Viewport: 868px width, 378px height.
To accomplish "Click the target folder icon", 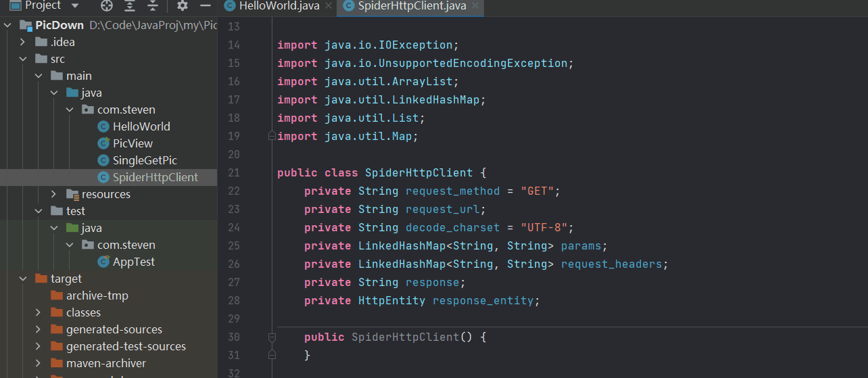I will click(41, 279).
